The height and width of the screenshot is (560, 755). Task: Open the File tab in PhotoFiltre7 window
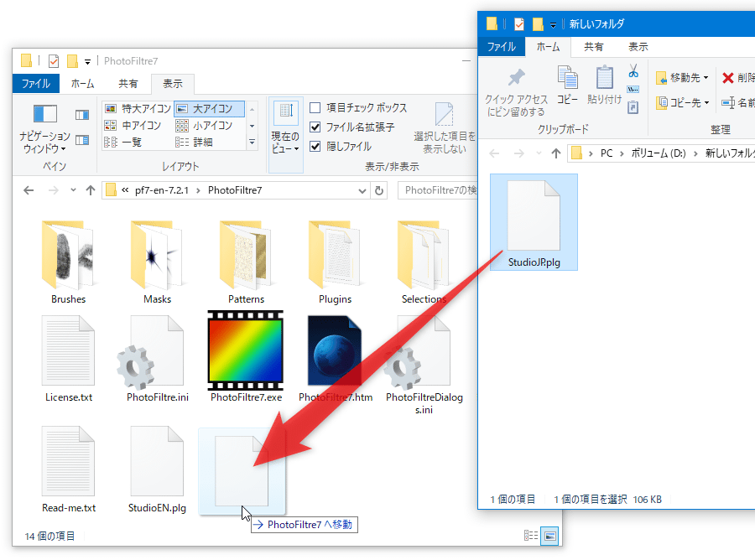click(x=35, y=84)
